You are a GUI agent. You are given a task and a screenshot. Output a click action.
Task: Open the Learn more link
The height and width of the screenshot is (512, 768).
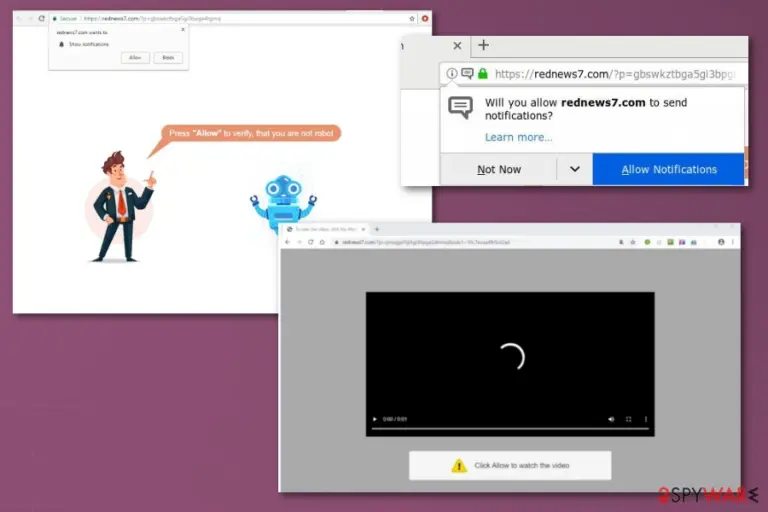point(518,137)
